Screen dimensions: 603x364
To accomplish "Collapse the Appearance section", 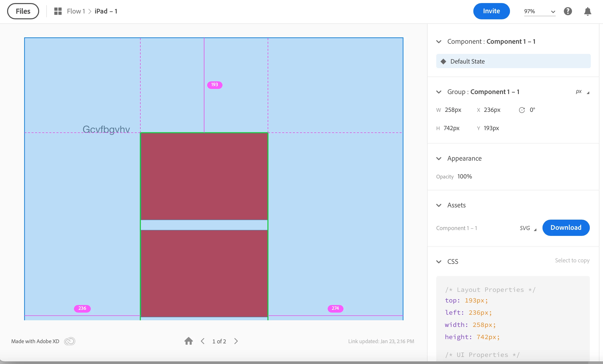I will click(x=439, y=158).
